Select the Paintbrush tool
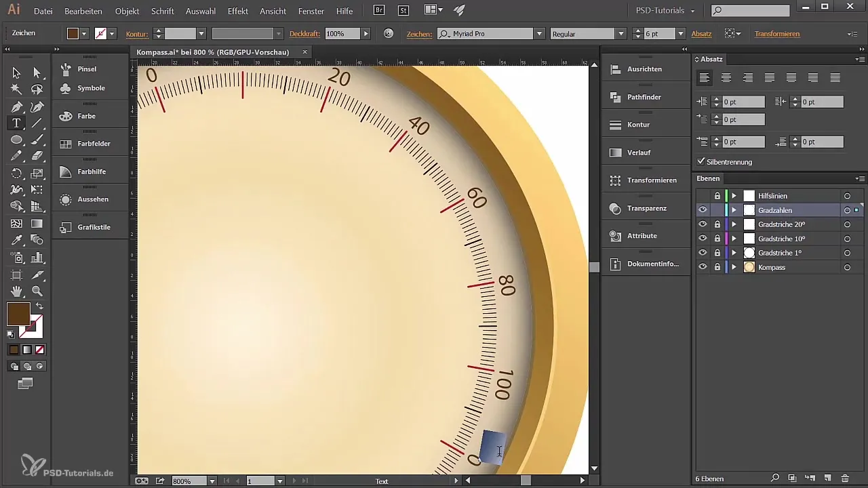 pos(37,140)
